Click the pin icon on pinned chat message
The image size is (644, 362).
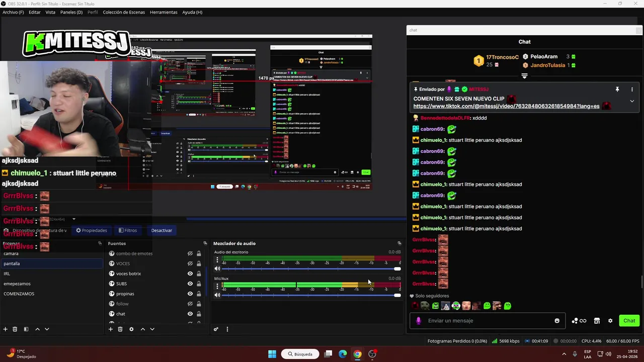(x=617, y=89)
